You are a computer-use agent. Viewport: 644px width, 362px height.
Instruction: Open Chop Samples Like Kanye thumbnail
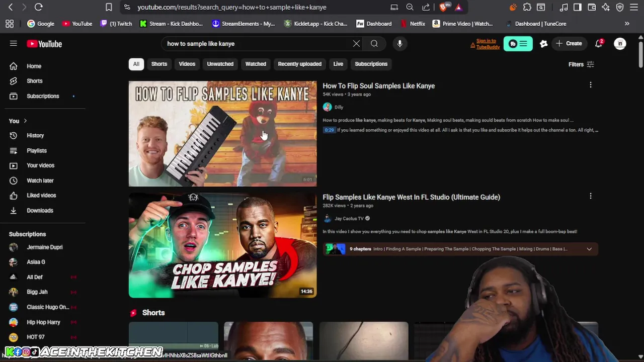pos(222,245)
